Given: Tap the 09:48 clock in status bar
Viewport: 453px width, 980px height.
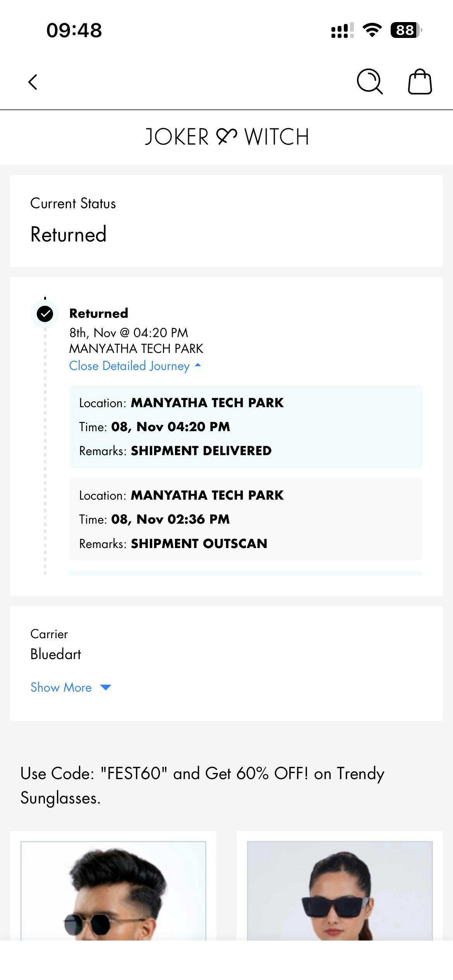Looking at the screenshot, I should pyautogui.click(x=74, y=30).
